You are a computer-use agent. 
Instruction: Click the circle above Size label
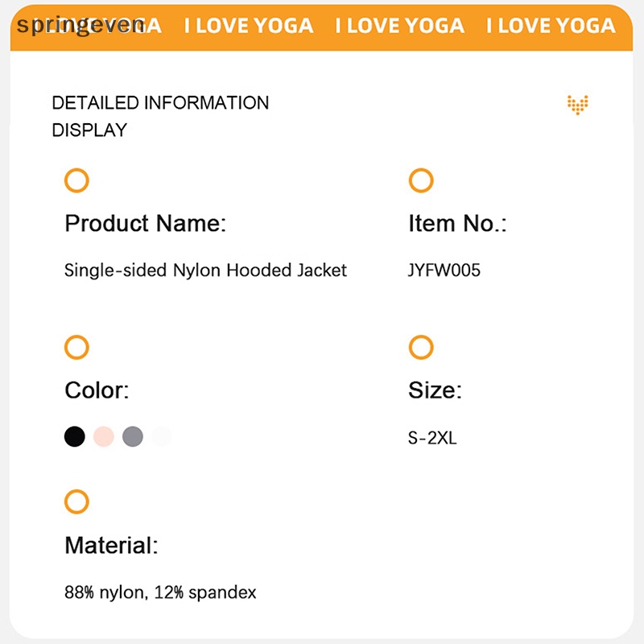421,348
